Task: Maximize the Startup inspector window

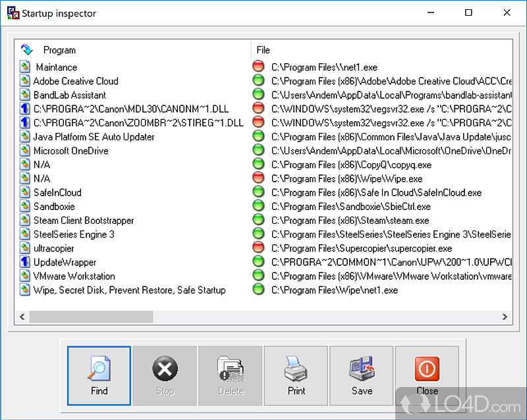Action: (x=468, y=13)
